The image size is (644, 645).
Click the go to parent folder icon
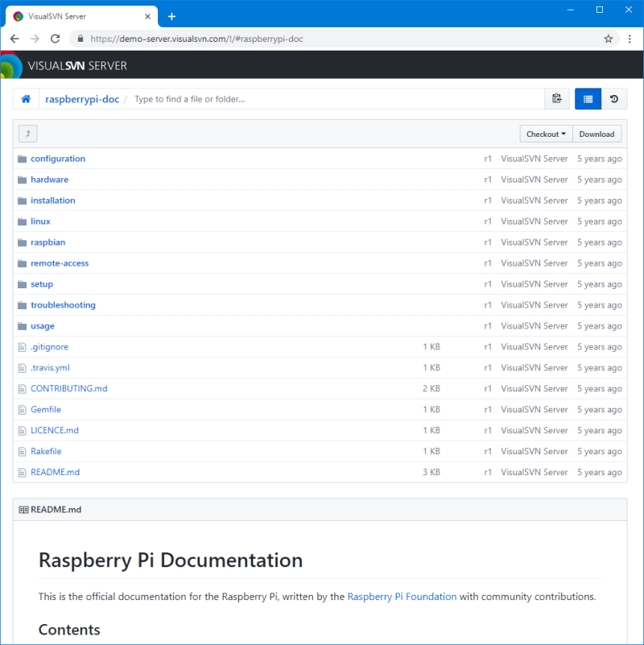click(x=27, y=134)
